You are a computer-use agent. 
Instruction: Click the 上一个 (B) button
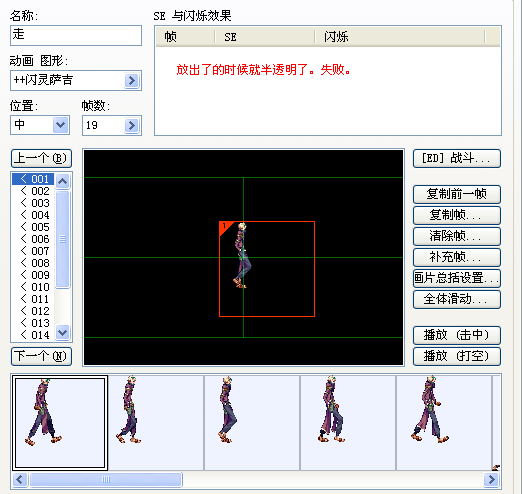(x=41, y=158)
